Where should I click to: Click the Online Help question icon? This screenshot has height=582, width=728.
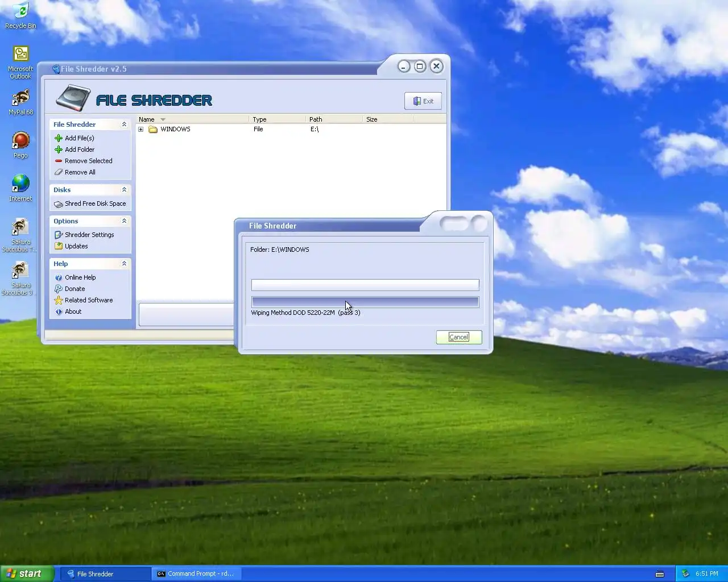(x=59, y=277)
